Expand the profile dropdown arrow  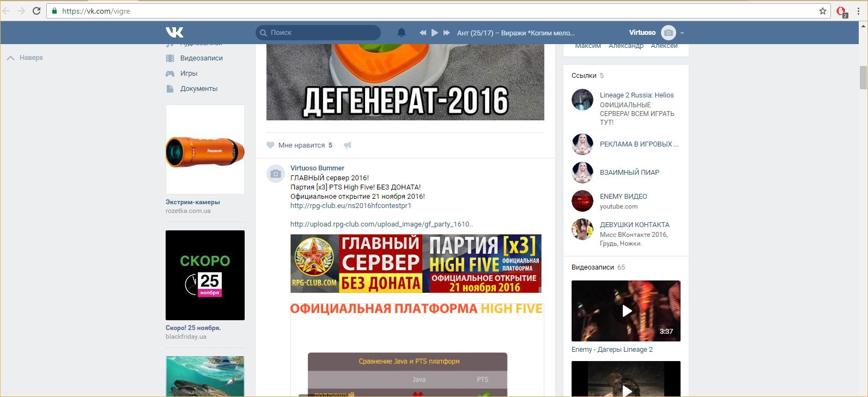pyautogui.click(x=682, y=33)
